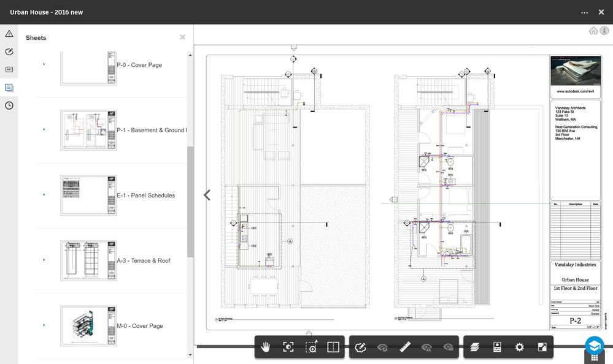613x364 pixels.
Task: Open RFI panel in left sidebar
Action: 9,69
